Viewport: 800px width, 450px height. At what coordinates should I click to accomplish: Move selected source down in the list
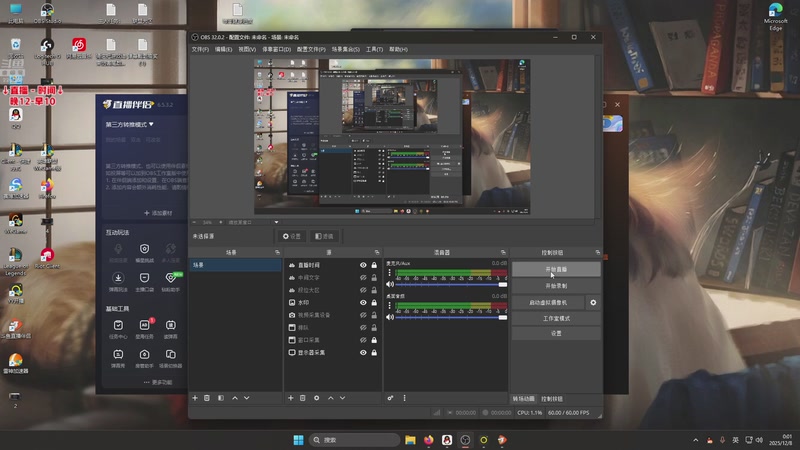coord(342,398)
